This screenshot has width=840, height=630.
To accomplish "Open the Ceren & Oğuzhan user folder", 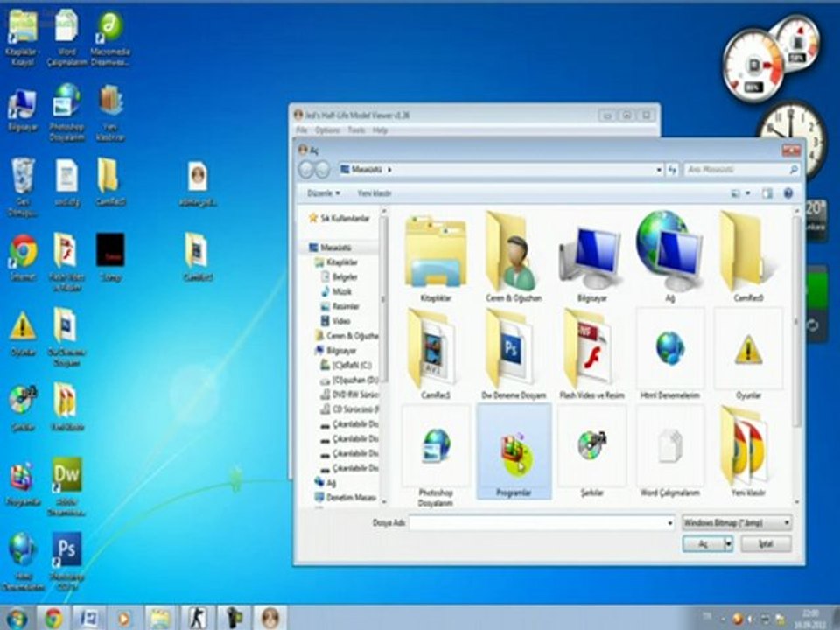I will pyautogui.click(x=514, y=257).
